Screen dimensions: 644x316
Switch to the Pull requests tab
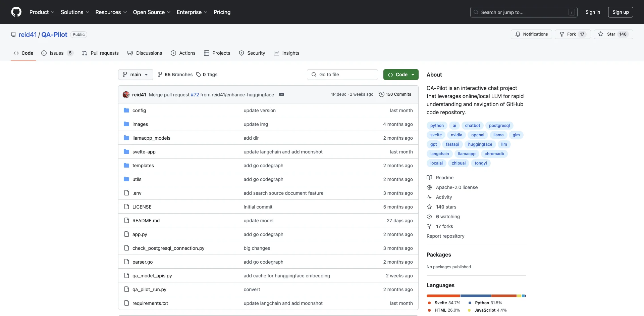click(x=100, y=53)
